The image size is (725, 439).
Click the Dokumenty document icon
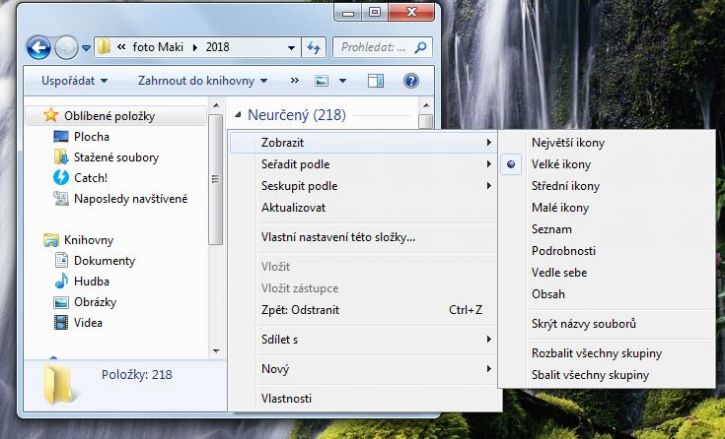coord(61,260)
